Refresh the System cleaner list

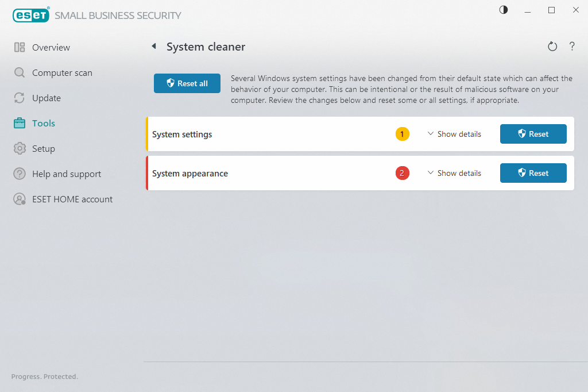[552, 47]
